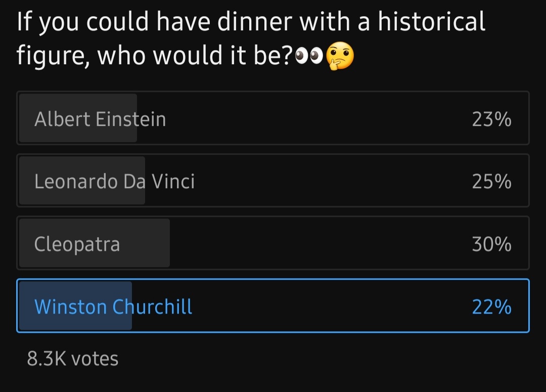
Task: Click the eyes emoji after the question
Action: tap(309, 57)
